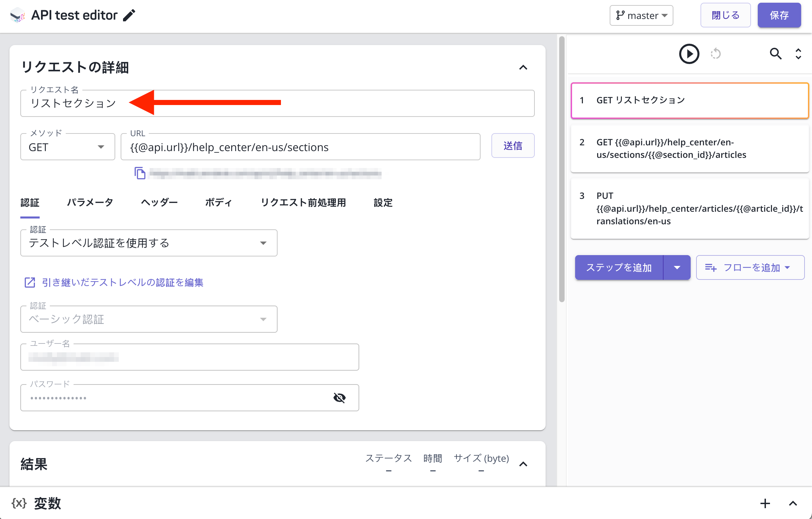
Task: Copy the resolved URL with the copy icon
Action: 140,173
